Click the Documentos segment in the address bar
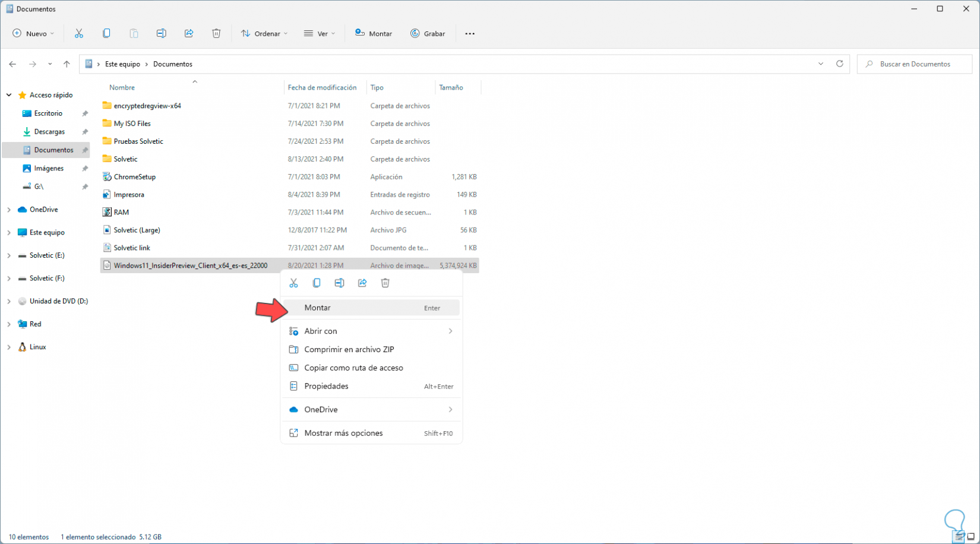Image resolution: width=980 pixels, height=544 pixels. point(173,64)
